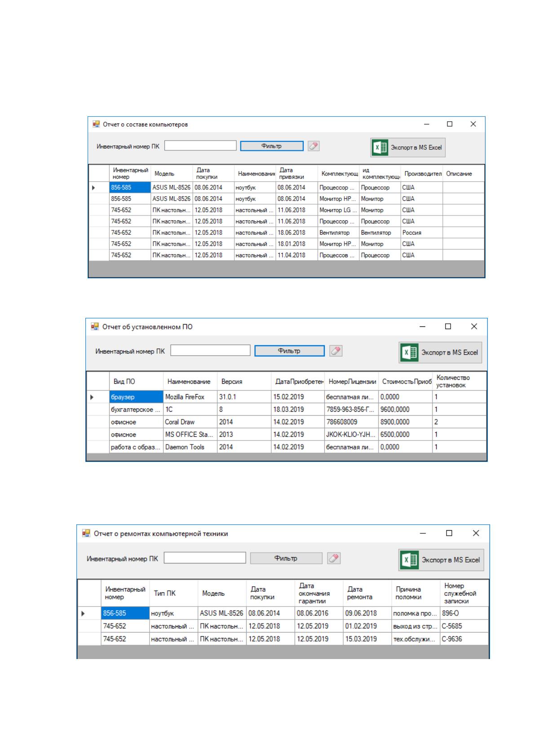The width and height of the screenshot is (535, 756).
Task: Sort by Причина поломки column header
Action: coord(416,593)
